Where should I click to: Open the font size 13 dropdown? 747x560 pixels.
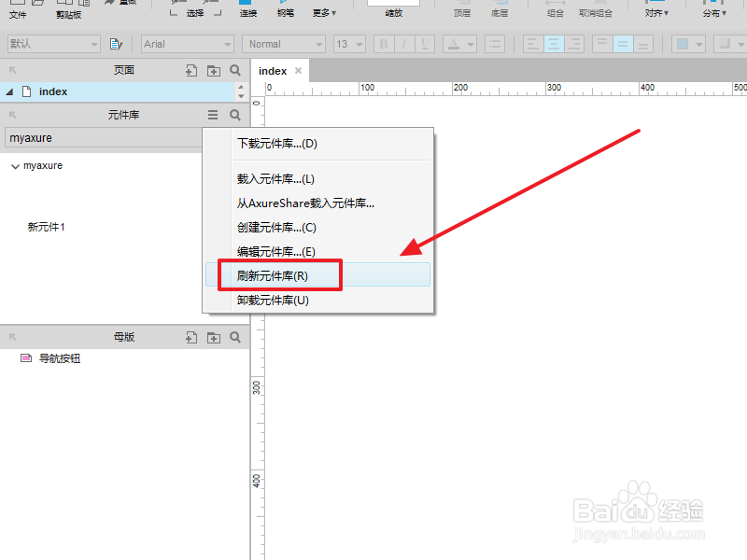[349, 44]
